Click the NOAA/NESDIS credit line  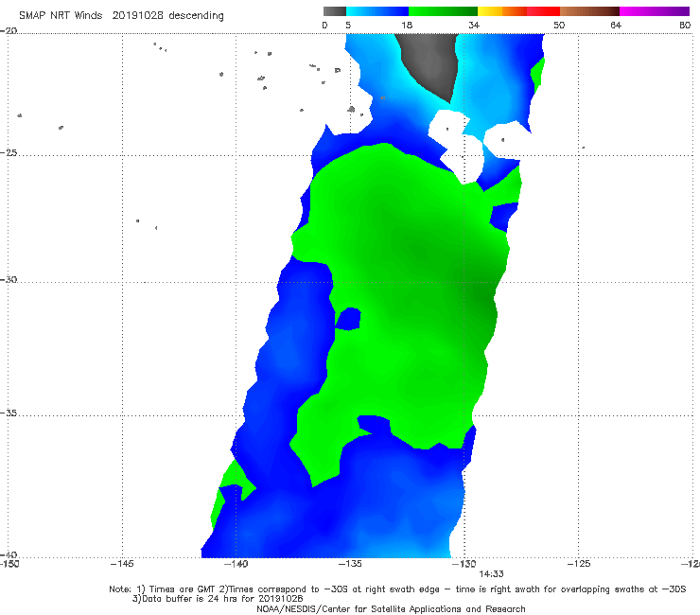point(391,608)
